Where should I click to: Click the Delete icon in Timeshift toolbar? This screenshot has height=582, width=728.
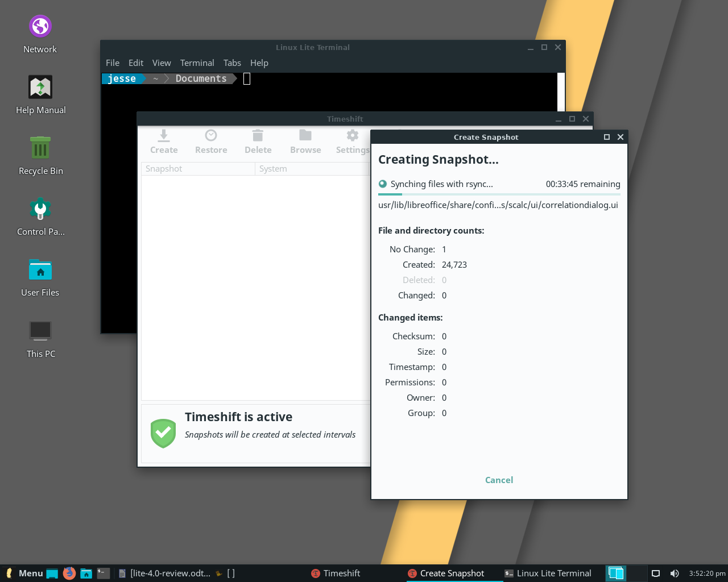tap(258, 142)
